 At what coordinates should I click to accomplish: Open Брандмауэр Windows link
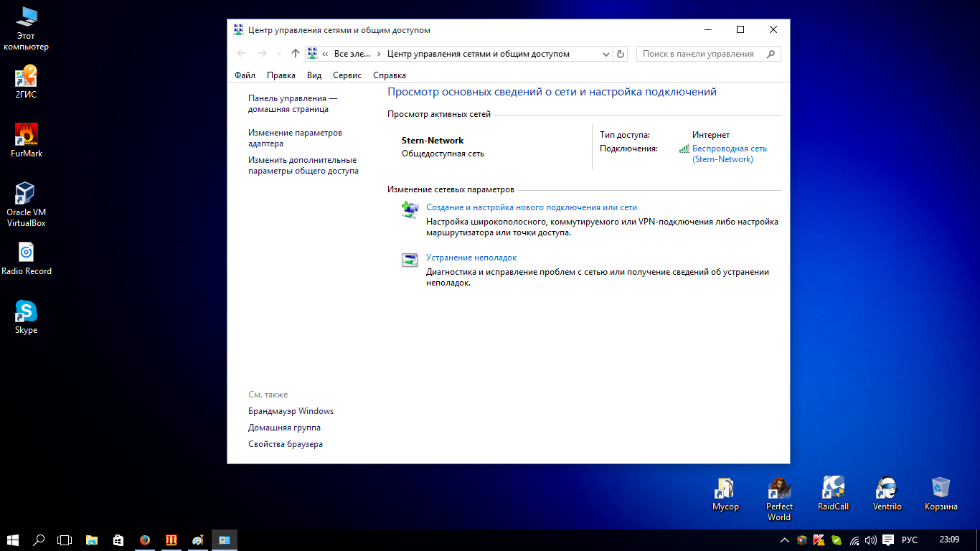click(x=291, y=411)
